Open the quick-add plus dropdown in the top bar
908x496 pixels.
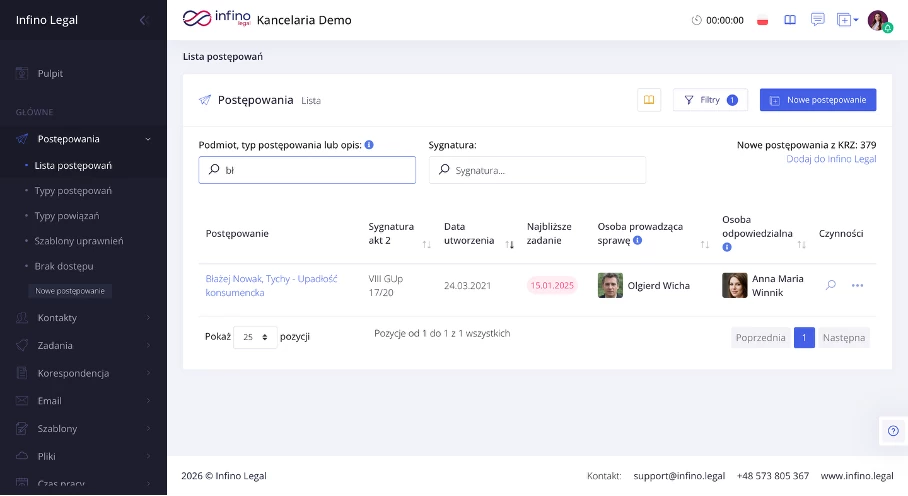point(847,20)
